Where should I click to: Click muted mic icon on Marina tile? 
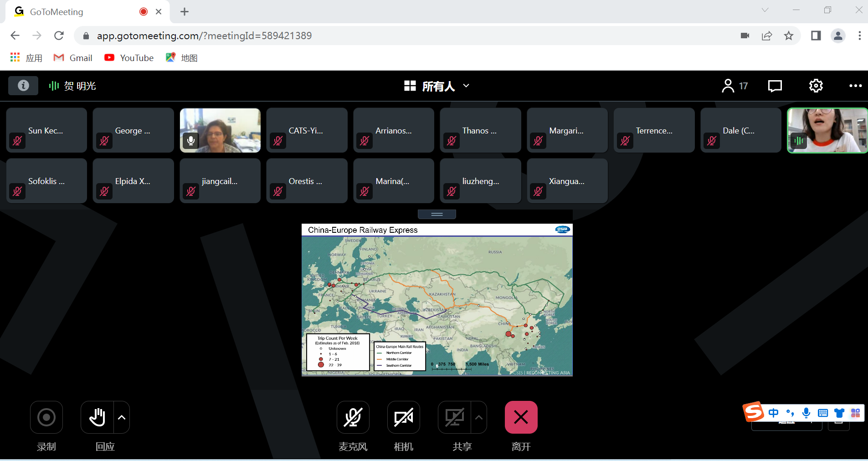(365, 191)
